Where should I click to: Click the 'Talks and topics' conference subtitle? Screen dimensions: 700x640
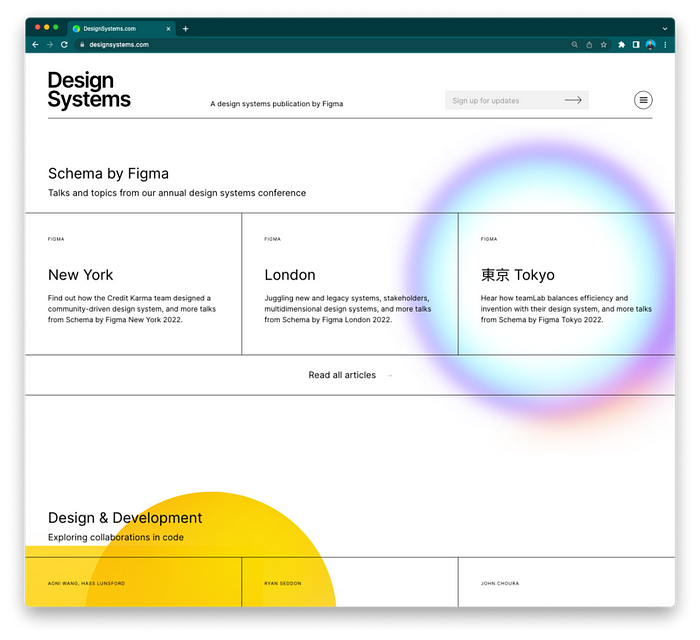(x=177, y=193)
